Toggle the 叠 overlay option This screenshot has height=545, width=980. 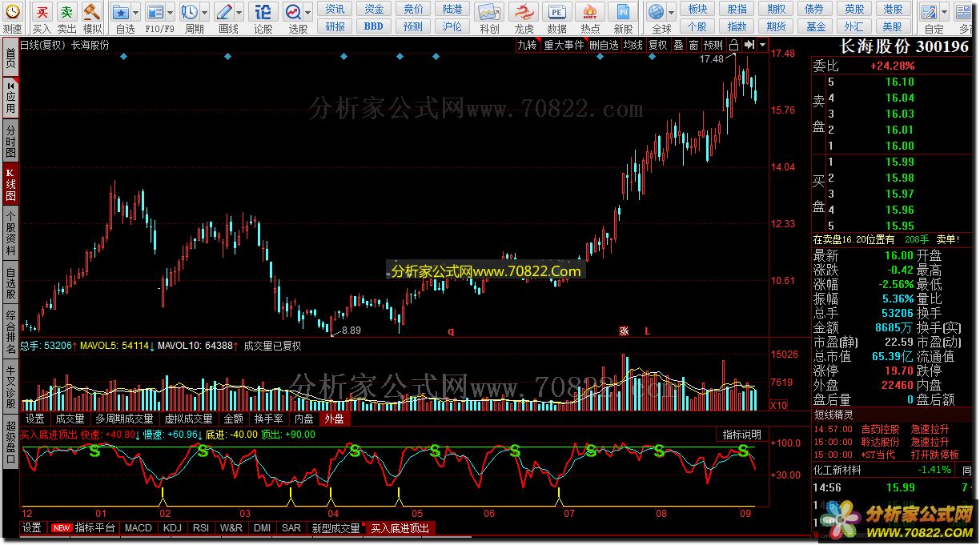click(x=679, y=46)
